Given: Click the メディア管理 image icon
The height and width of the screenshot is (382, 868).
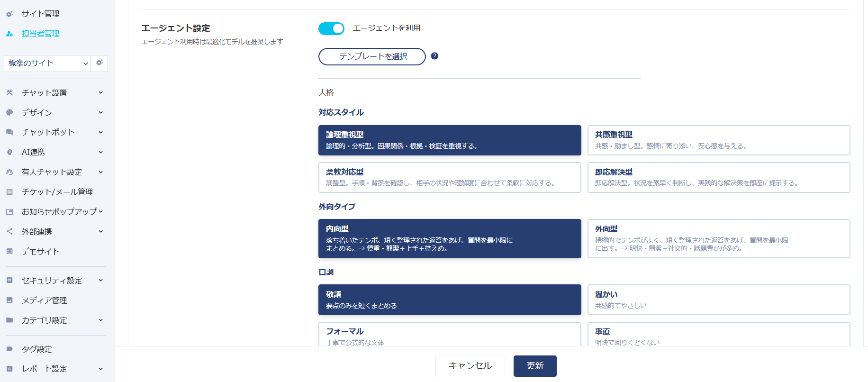Looking at the screenshot, I should tap(9, 300).
